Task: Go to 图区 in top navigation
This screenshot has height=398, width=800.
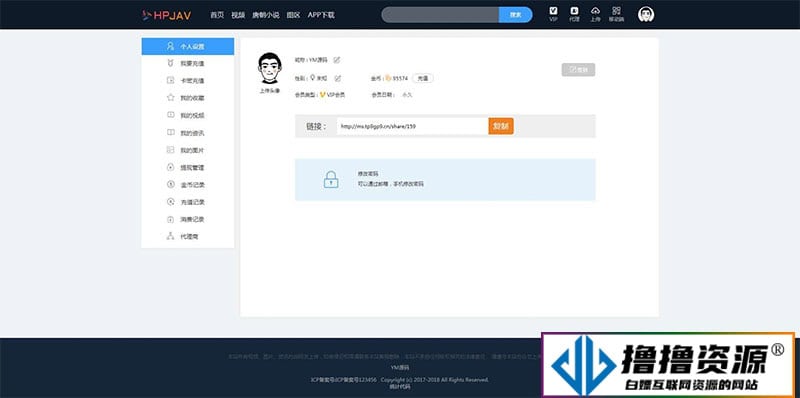Action: (x=293, y=15)
